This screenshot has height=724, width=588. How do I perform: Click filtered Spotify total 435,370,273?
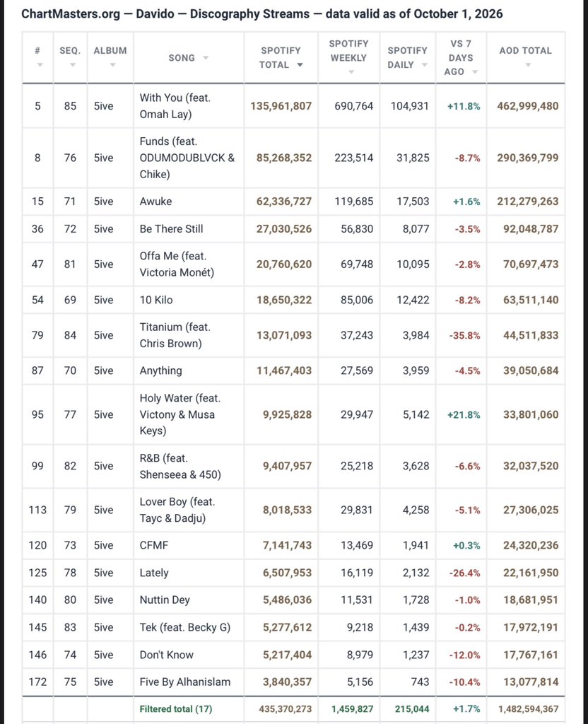(286, 708)
